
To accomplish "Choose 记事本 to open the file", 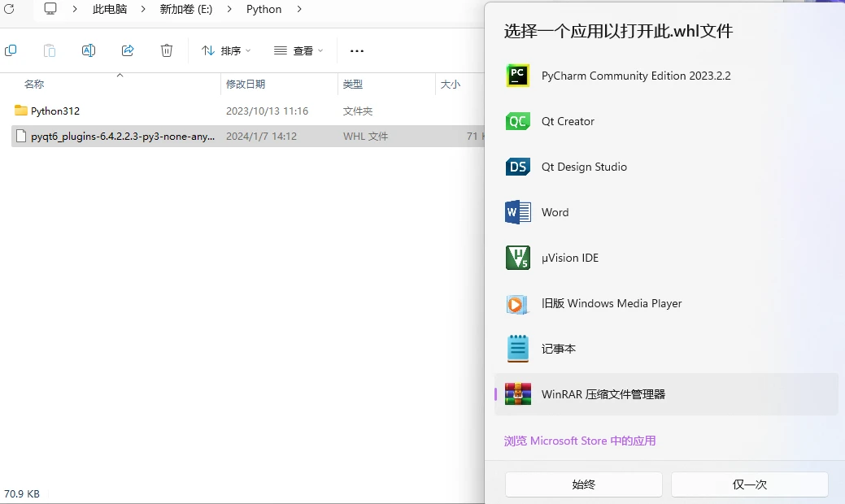I will click(x=666, y=349).
